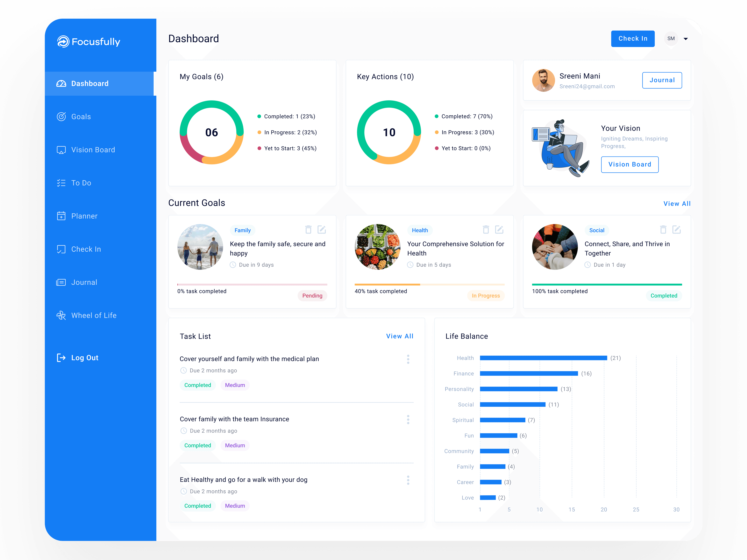Open options for medical plan task
Screen dimensions: 747x560
pyautogui.click(x=408, y=359)
